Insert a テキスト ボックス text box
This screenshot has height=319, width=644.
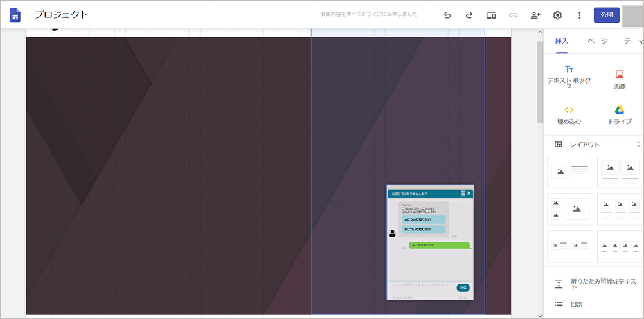coord(569,77)
